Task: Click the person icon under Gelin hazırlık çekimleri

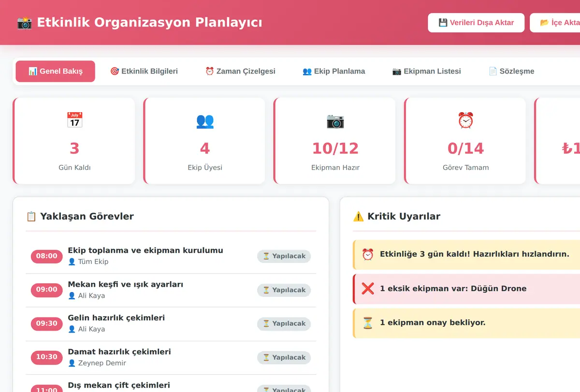Action: (x=72, y=329)
